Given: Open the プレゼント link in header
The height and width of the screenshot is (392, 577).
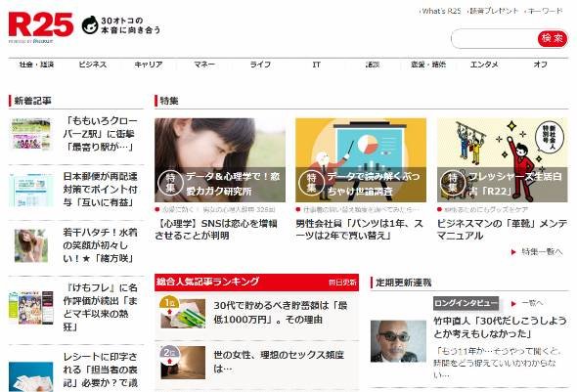Looking at the screenshot, I should [494, 11].
